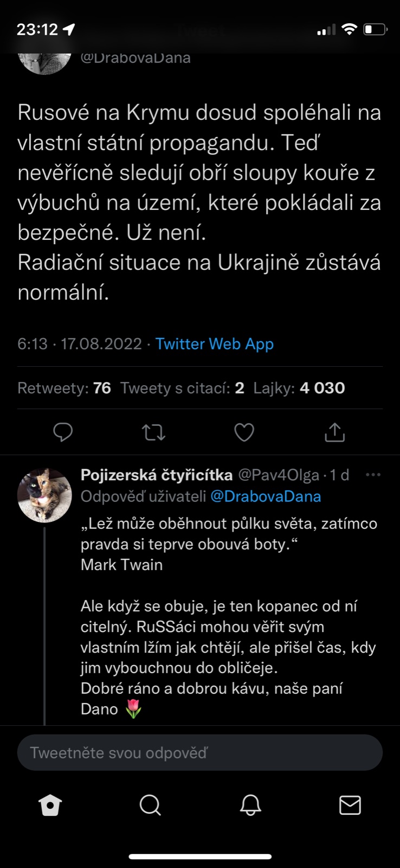This screenshot has width=400, height=868.
Task: Open the Pojizerská čtyřicítka profile name
Action: [156, 475]
